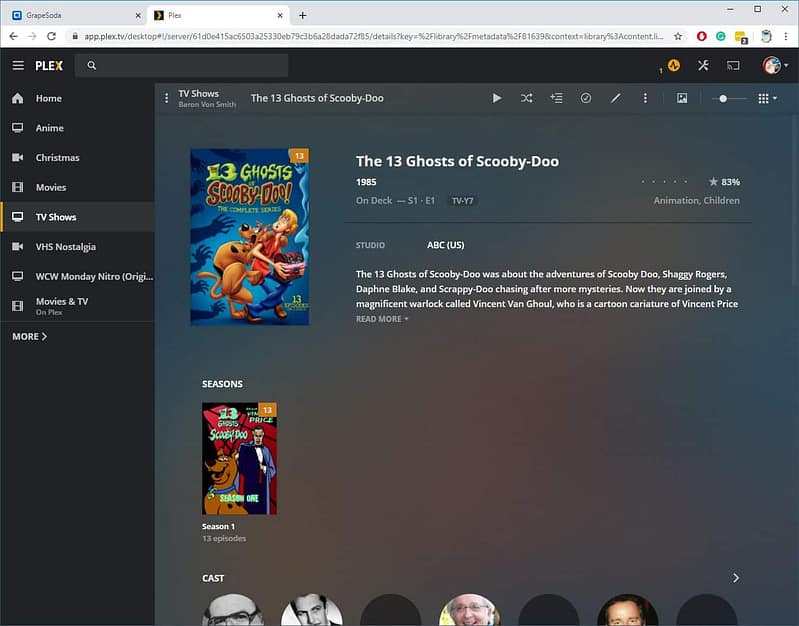The width and height of the screenshot is (799, 626).
Task: Reload the Plex page
Action: click(x=51, y=36)
